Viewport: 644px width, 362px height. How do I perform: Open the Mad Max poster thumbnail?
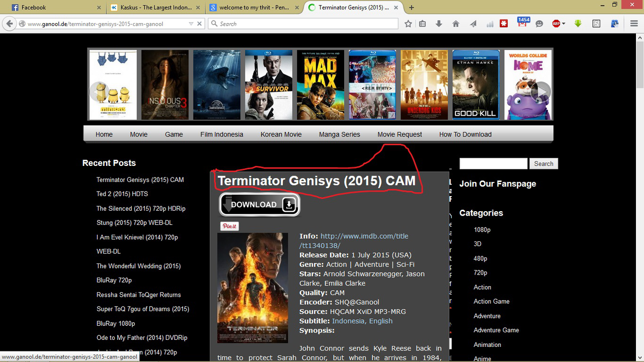pos(320,84)
